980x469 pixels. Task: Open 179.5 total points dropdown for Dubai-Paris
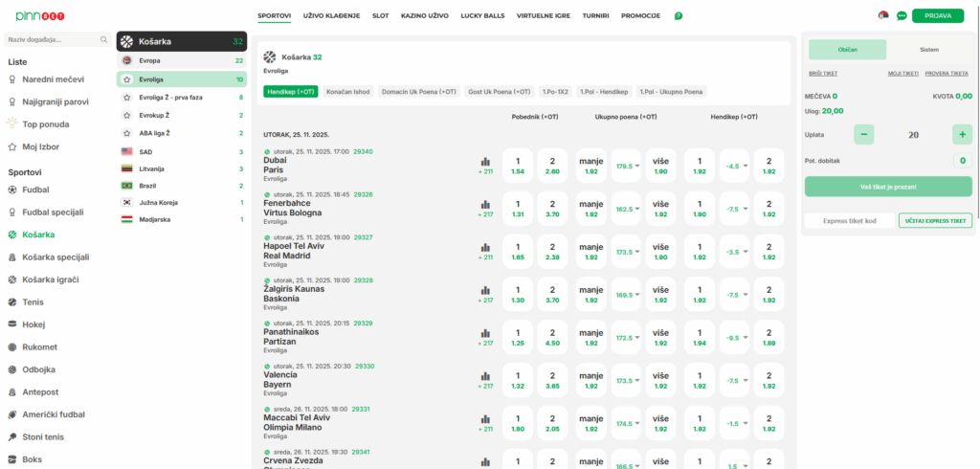click(x=626, y=166)
